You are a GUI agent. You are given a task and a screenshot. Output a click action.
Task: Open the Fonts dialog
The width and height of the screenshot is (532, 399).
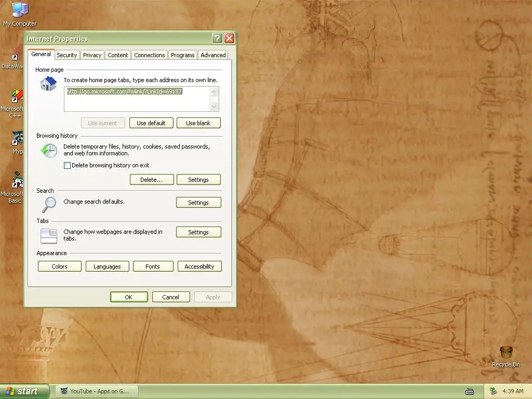coord(153,266)
